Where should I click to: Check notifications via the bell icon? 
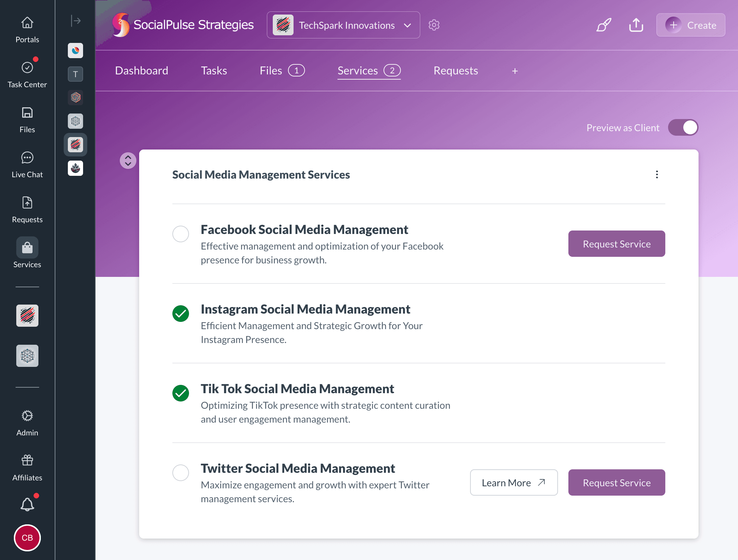(27, 504)
